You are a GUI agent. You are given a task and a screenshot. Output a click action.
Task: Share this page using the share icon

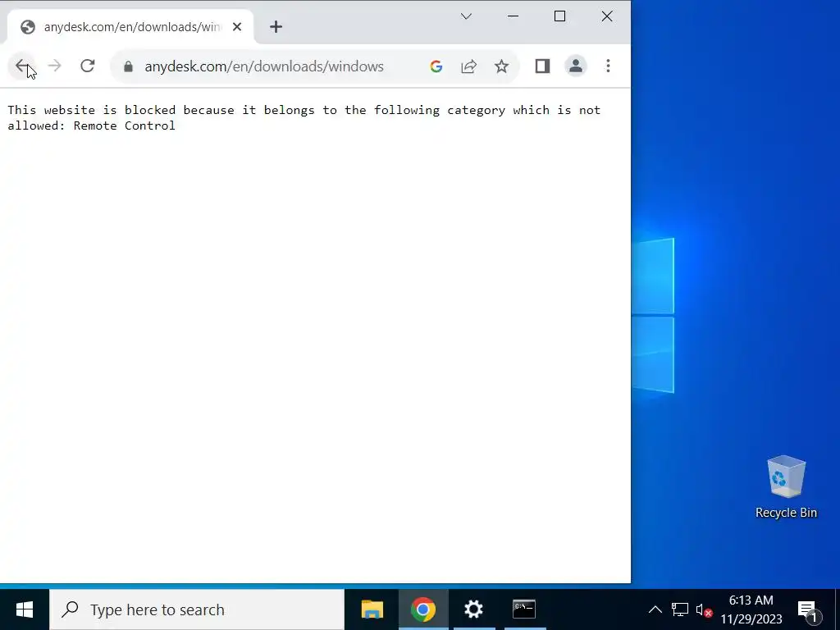pos(468,66)
